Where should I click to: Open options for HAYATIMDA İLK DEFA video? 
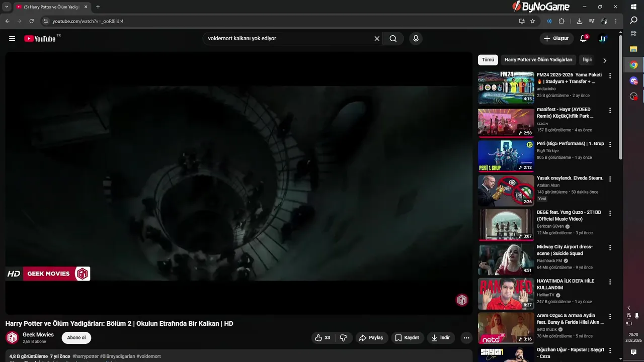pos(610,282)
